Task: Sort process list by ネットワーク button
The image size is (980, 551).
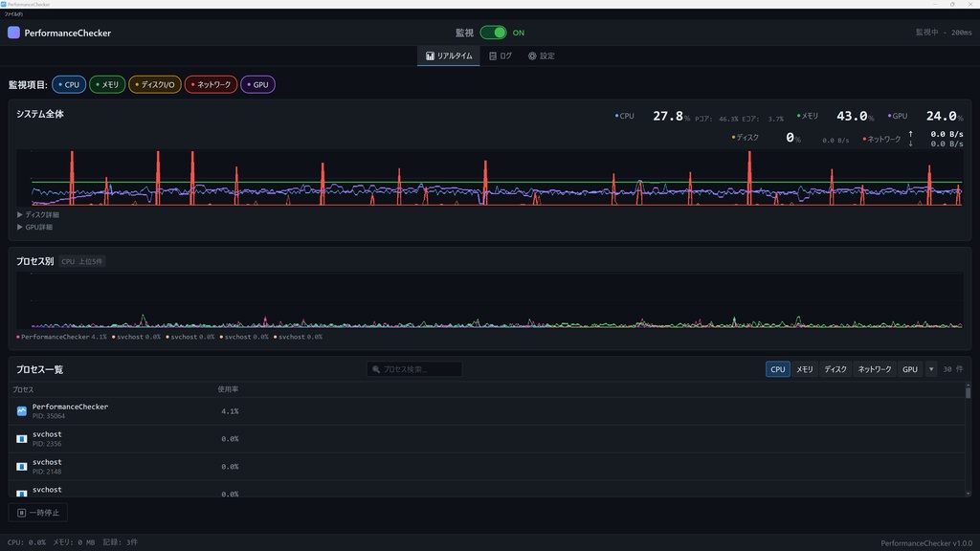Action: click(875, 369)
